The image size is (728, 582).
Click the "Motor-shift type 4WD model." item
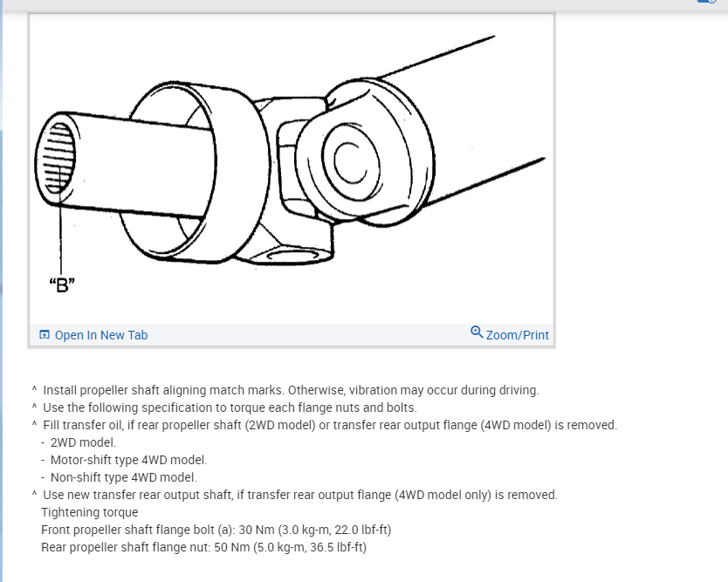tap(128, 461)
